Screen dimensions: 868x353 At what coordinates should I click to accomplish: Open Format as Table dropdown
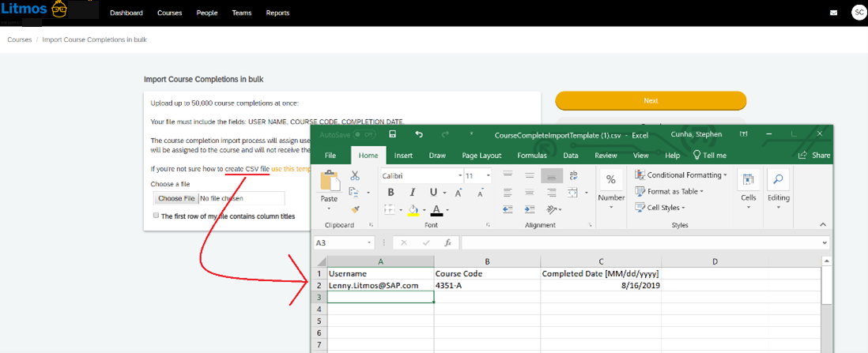tap(669, 191)
